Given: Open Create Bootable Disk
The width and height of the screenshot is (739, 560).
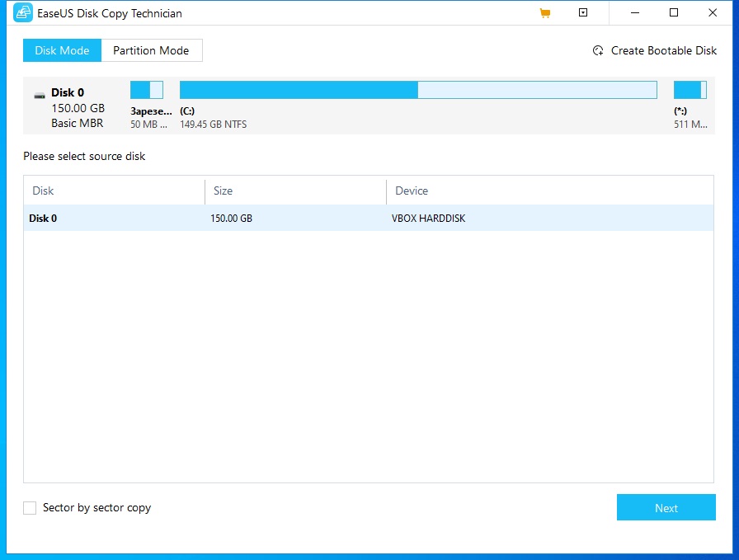Looking at the screenshot, I should [655, 50].
